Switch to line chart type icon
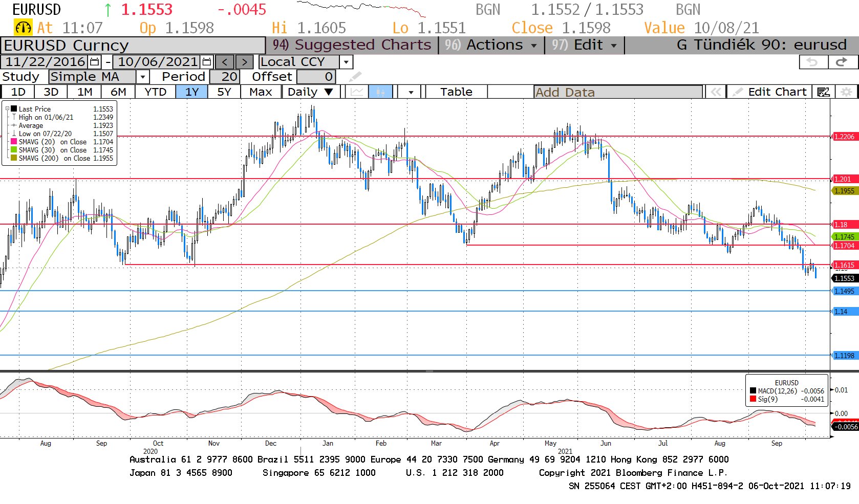This screenshot has height=504, width=859. pyautogui.click(x=357, y=92)
